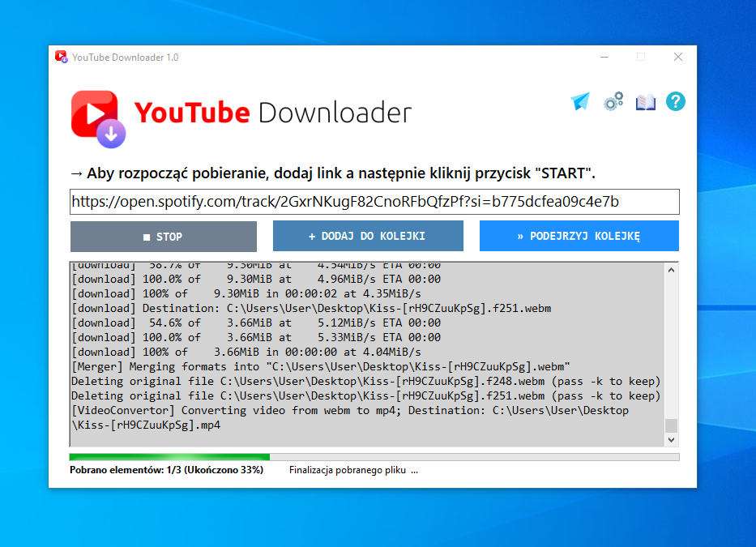
Task: Open settings via the gears icon
Action: point(613,101)
